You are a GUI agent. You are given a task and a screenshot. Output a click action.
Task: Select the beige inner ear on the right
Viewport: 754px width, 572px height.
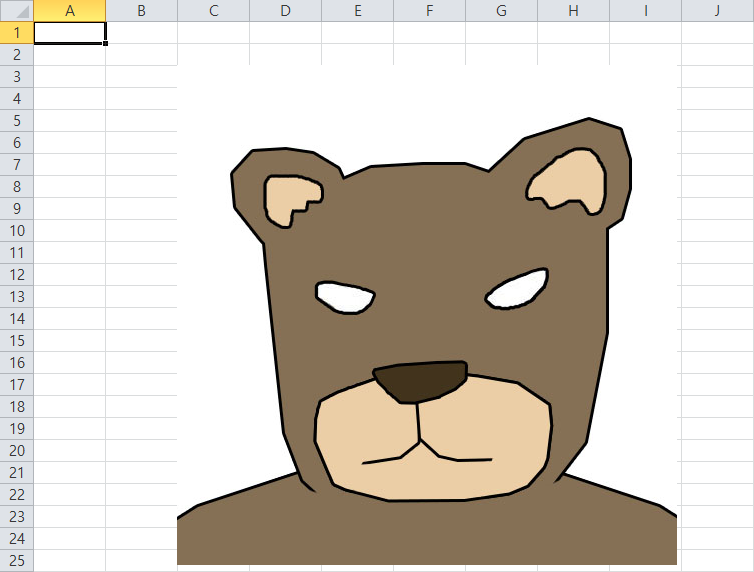click(x=570, y=180)
